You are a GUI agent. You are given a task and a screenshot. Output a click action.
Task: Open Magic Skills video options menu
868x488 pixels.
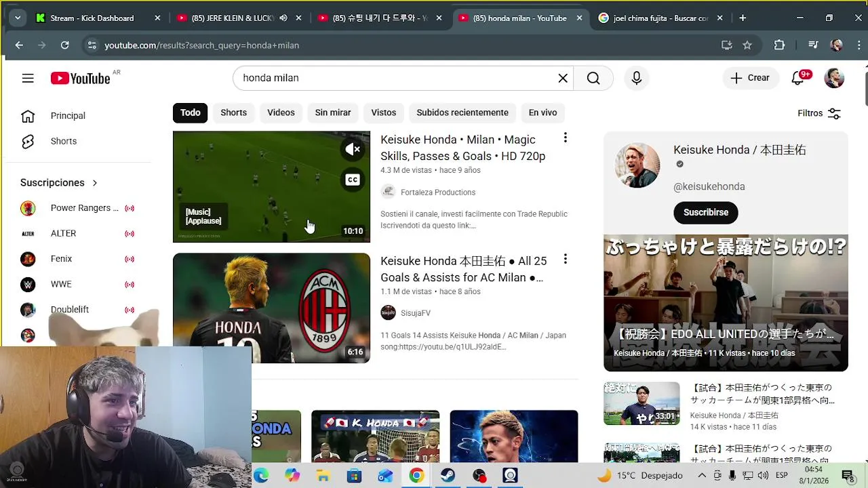(565, 138)
